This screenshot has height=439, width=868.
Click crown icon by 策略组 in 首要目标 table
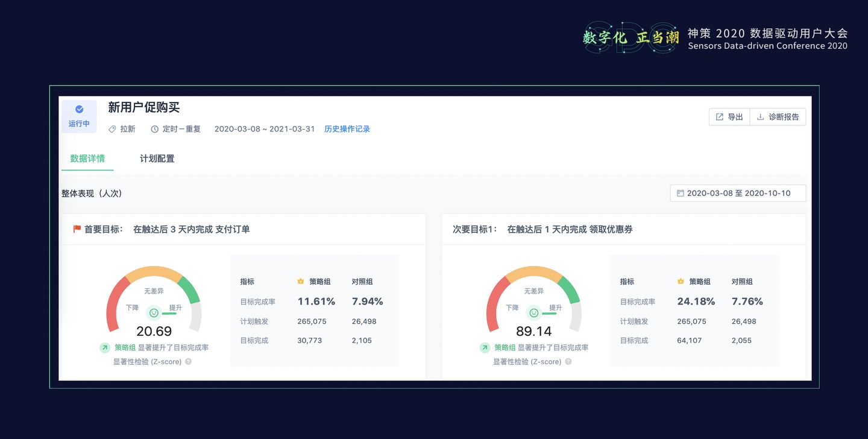(x=301, y=282)
